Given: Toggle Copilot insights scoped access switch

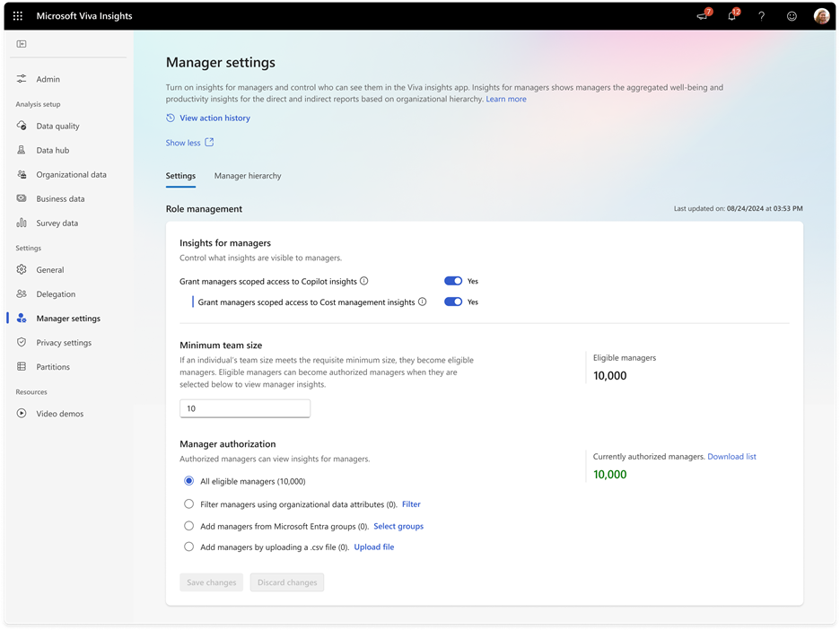Looking at the screenshot, I should 453,281.
